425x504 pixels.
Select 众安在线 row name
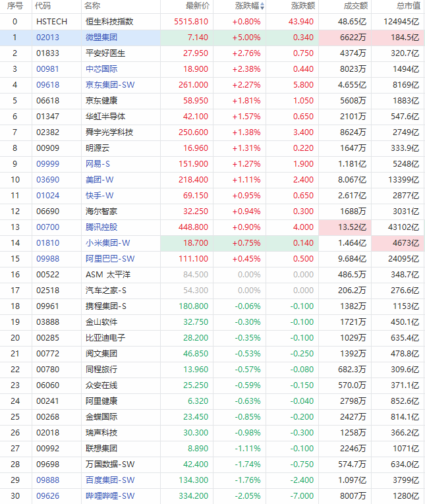101,385
